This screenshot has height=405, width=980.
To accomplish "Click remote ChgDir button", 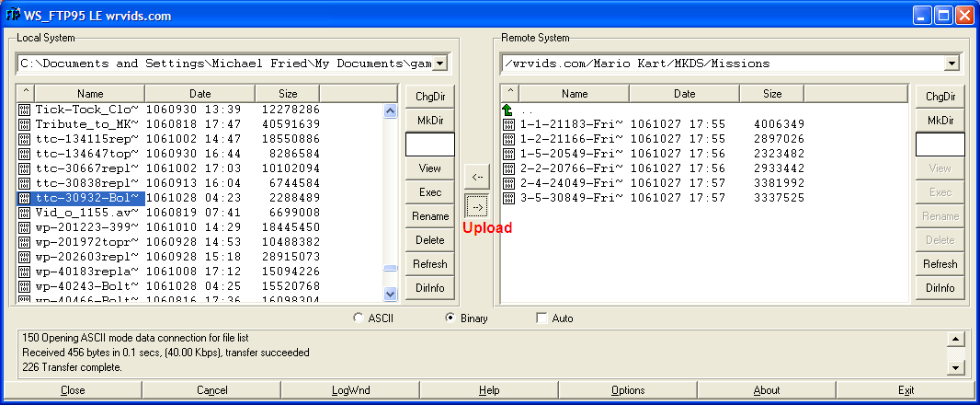I will [x=940, y=97].
